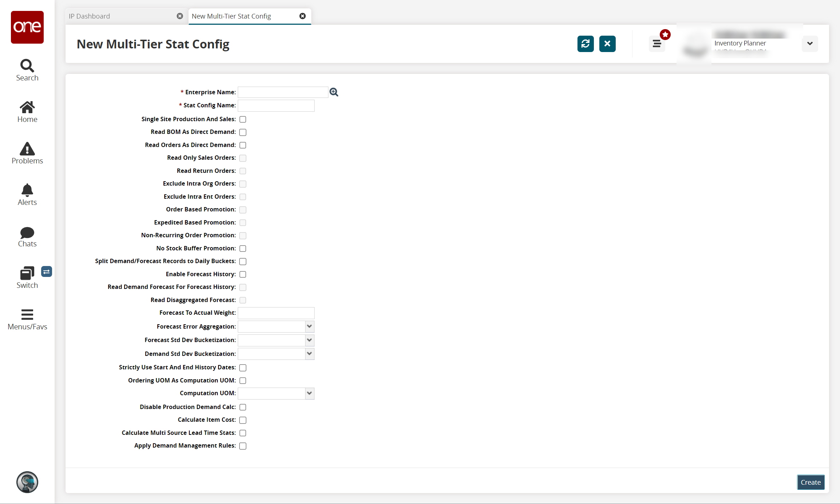This screenshot has width=840, height=504.
Task: Open the Menus/Favs hamburger icon
Action: click(x=27, y=319)
